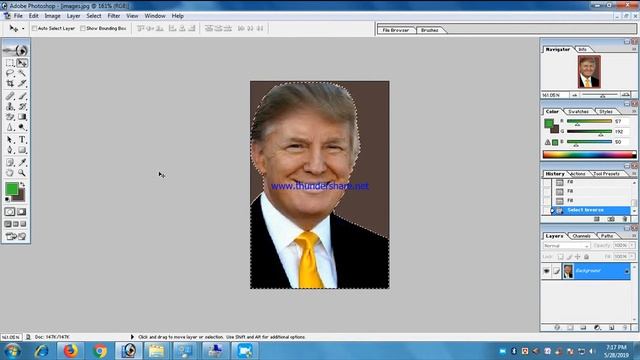Switch to Quick Mask mode
The height and width of the screenshot is (360, 640).
tap(22, 212)
